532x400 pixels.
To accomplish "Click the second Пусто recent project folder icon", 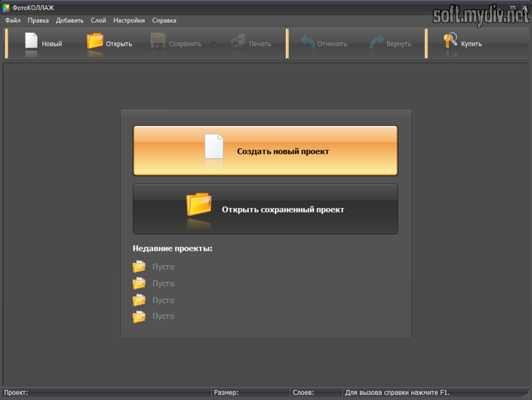I will [139, 283].
